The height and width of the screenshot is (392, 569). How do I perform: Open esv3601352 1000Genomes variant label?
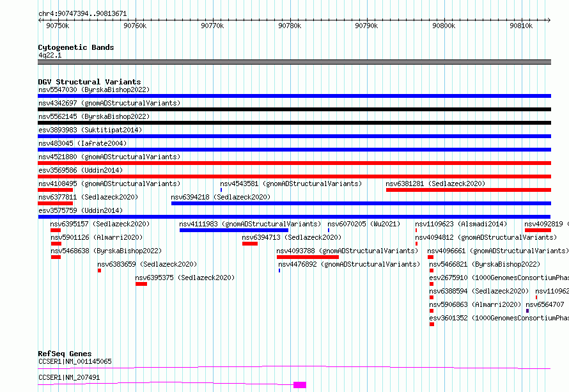click(499, 318)
